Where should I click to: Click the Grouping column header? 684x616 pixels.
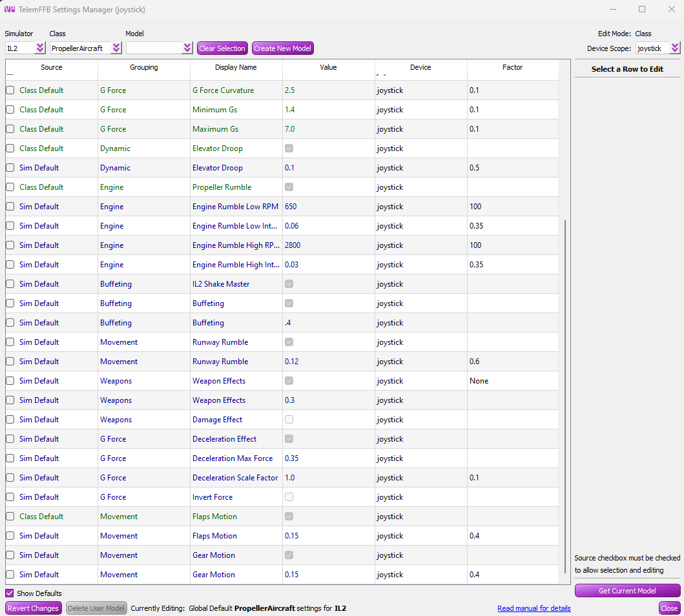click(143, 67)
